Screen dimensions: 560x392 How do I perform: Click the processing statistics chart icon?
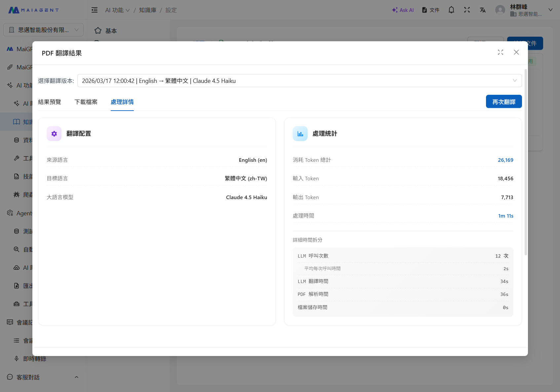click(300, 134)
